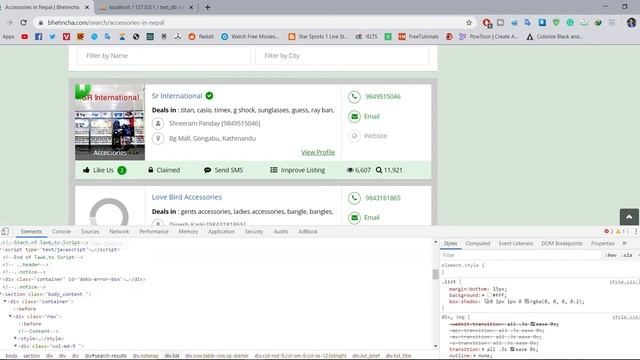Click the location pin icon beside Bg Mall
Screen dimensions: 640x360
click(x=158, y=138)
